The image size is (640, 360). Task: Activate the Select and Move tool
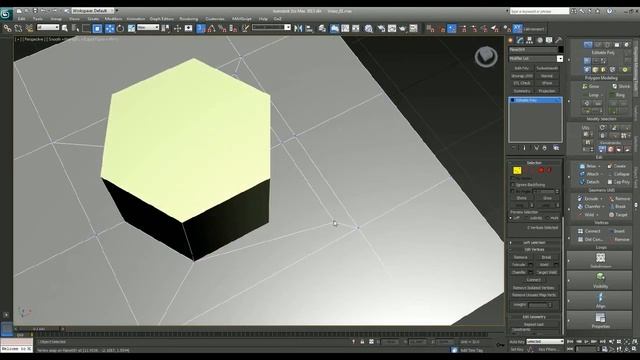point(110,28)
